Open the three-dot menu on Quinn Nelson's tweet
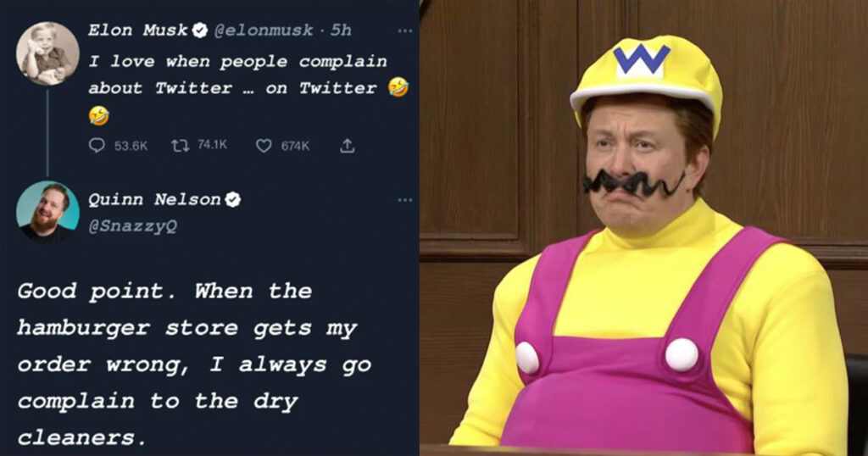Viewport: 868px width, 456px height. 405,200
